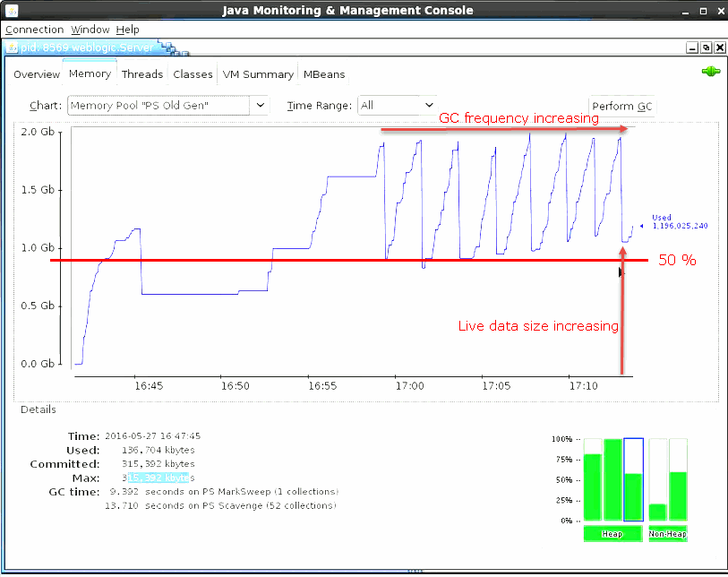The width and height of the screenshot is (728, 577).
Task: Restore the weblogic.Server internal frame
Action: [x=707, y=47]
